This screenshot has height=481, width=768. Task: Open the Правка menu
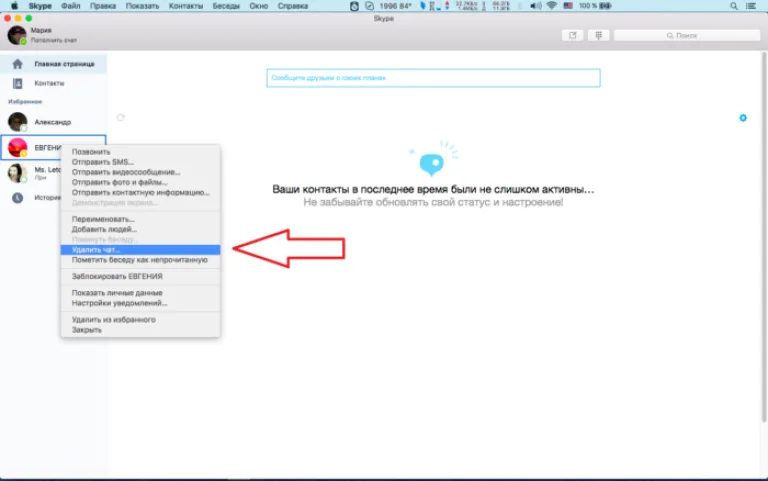click(x=103, y=6)
